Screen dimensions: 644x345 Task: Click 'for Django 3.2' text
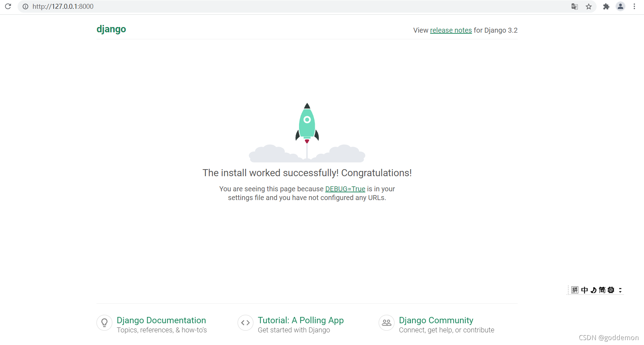click(496, 30)
